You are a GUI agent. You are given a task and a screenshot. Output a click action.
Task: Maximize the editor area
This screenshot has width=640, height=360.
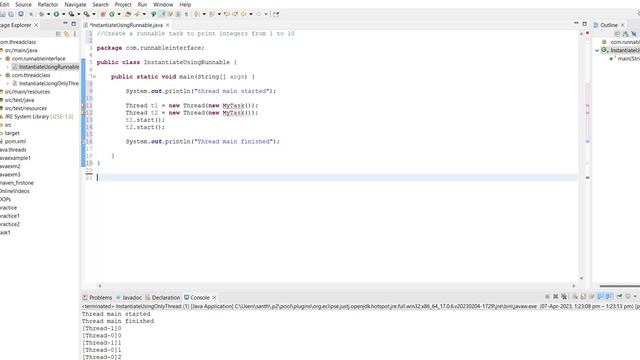[x=584, y=24]
